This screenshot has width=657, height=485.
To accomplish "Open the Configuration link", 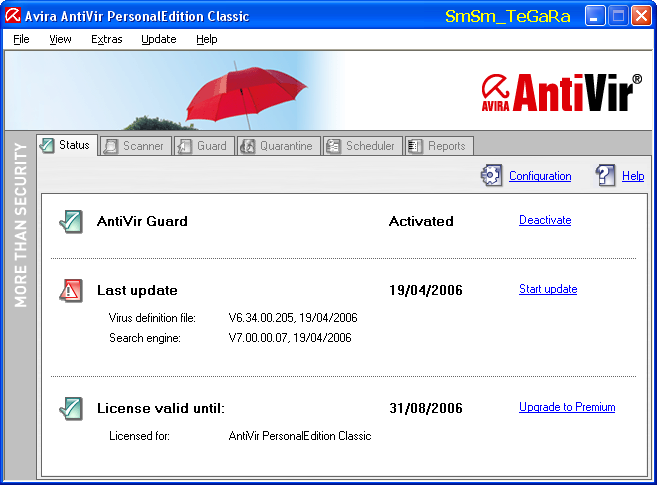I will pos(540,176).
